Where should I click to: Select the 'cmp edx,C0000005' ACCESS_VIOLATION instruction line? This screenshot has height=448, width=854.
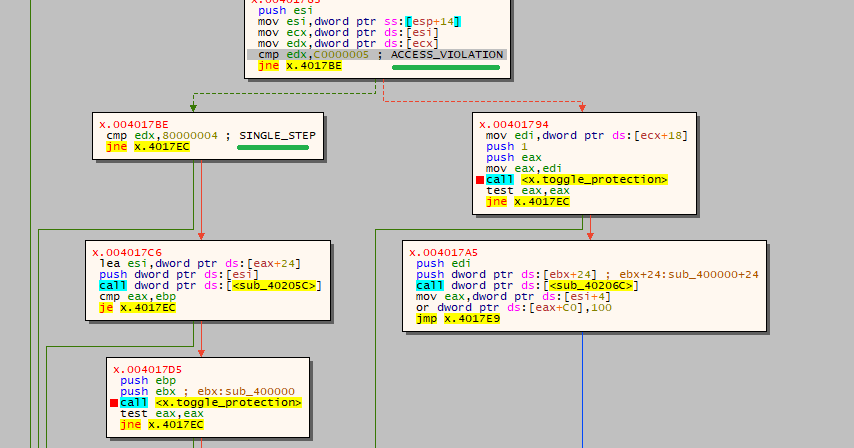click(377, 54)
